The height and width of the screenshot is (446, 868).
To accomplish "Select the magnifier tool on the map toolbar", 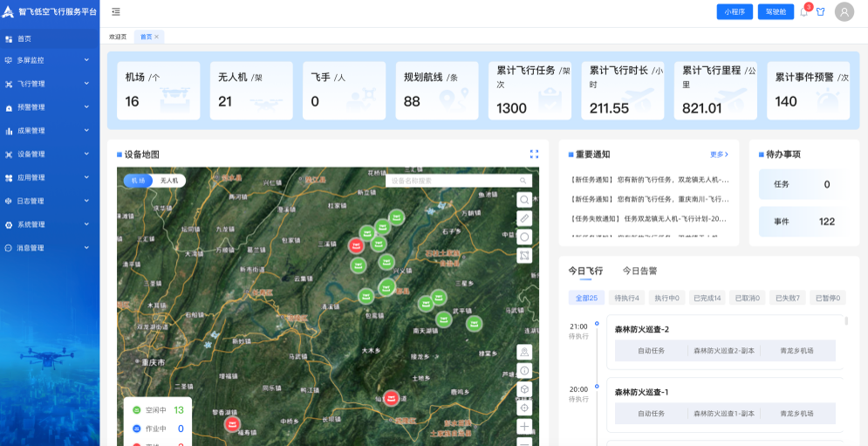I will (x=524, y=200).
